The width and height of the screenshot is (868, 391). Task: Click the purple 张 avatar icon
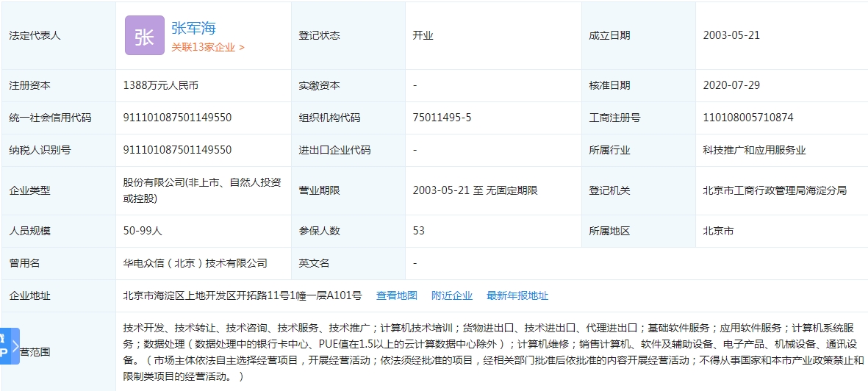click(144, 35)
